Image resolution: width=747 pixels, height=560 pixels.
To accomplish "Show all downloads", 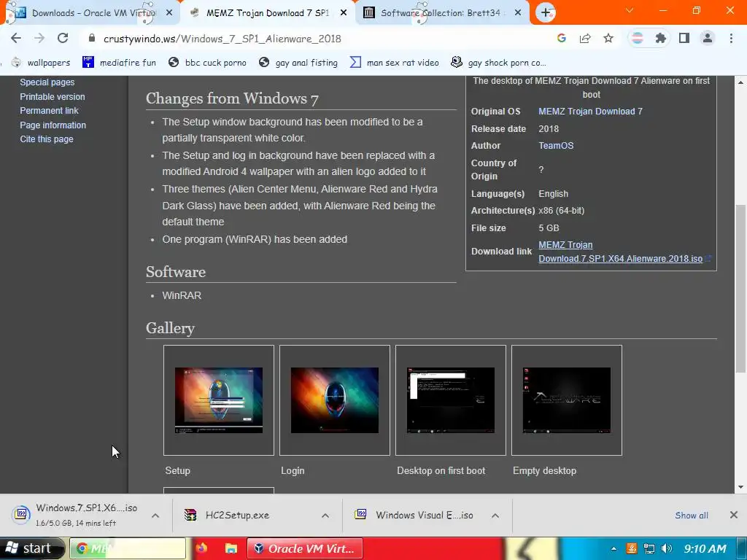I will click(692, 516).
